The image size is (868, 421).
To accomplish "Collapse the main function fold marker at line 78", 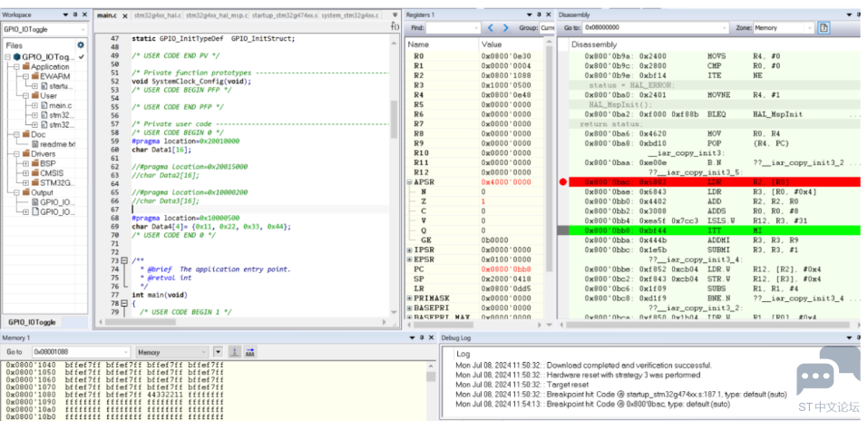I will [x=124, y=304].
